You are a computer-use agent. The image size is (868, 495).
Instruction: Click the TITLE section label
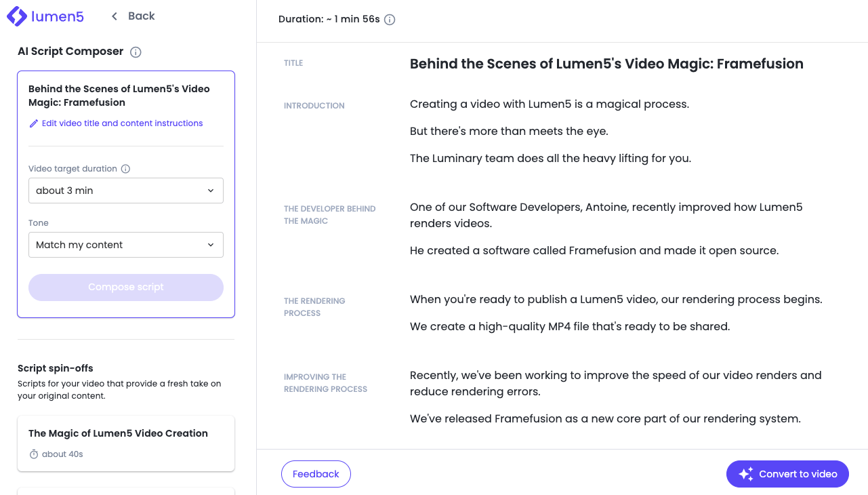(293, 63)
